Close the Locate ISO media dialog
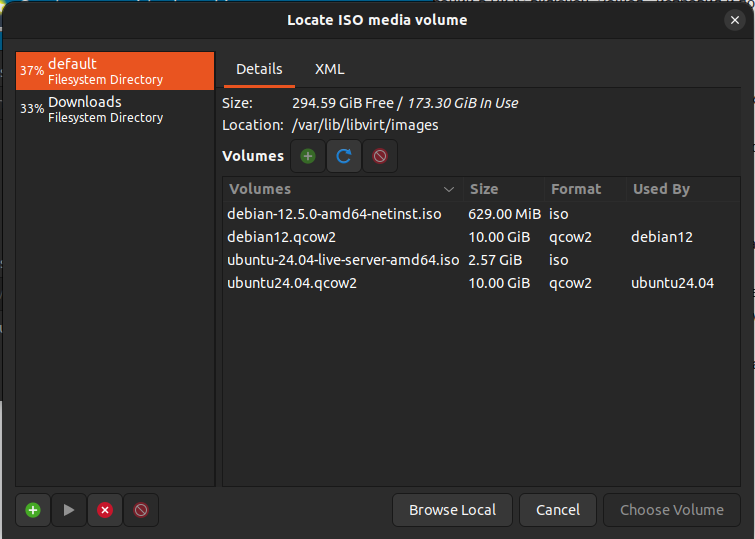 point(734,20)
